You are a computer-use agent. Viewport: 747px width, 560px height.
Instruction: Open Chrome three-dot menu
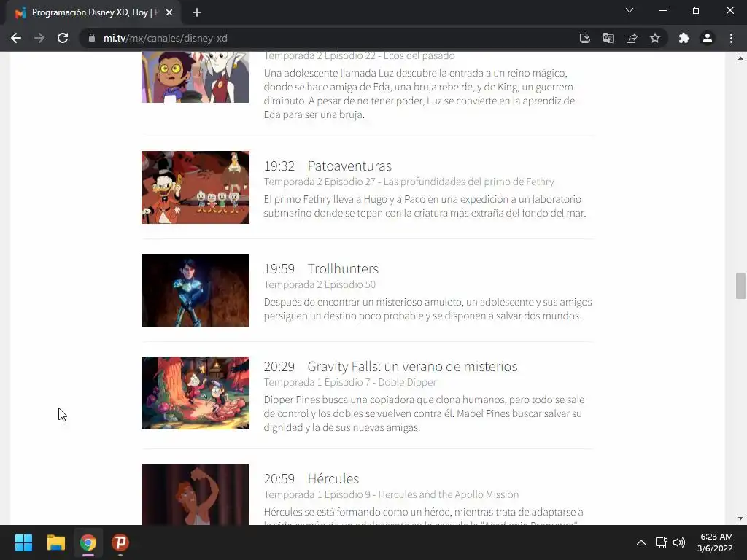[731, 38]
